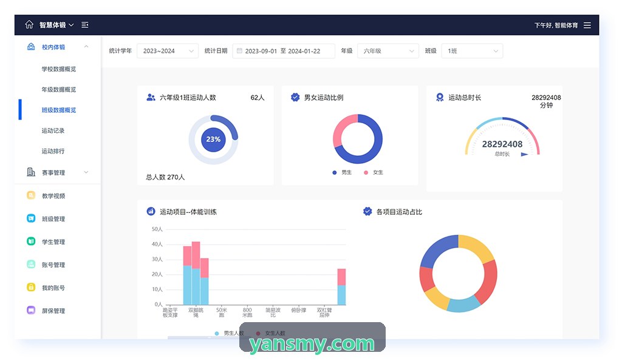Open 运动排行 menu item

pos(53,151)
